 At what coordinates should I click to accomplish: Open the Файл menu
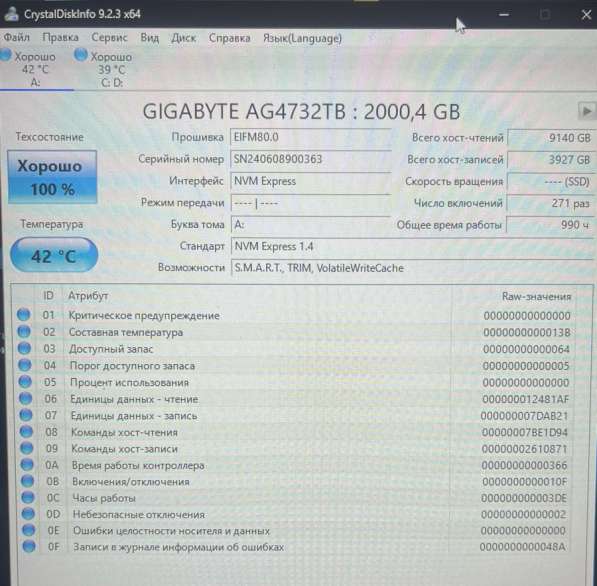point(16,38)
